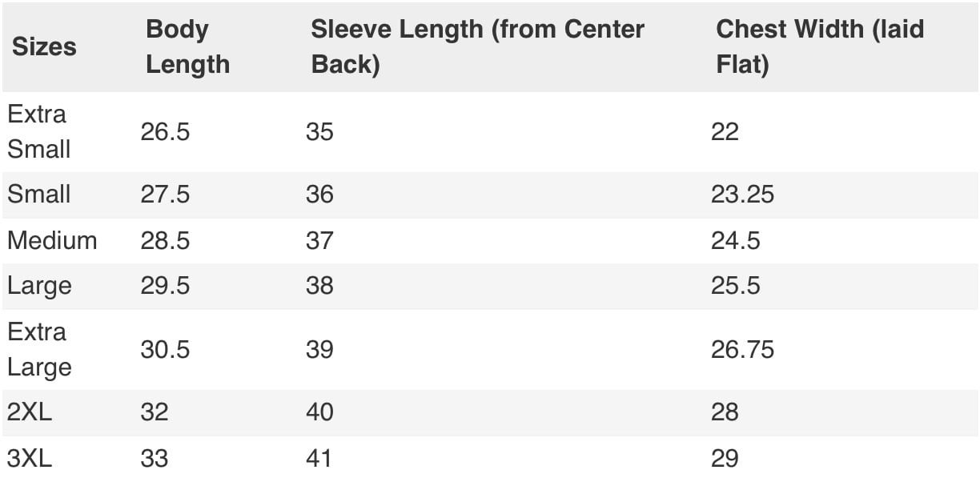980x498 pixels.
Task: Select the Large size row label
Action: [x=39, y=286]
